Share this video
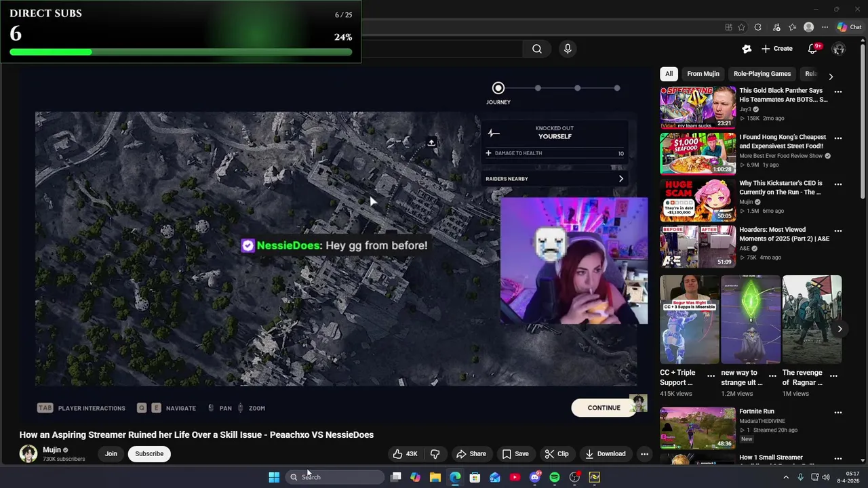 [x=471, y=454]
